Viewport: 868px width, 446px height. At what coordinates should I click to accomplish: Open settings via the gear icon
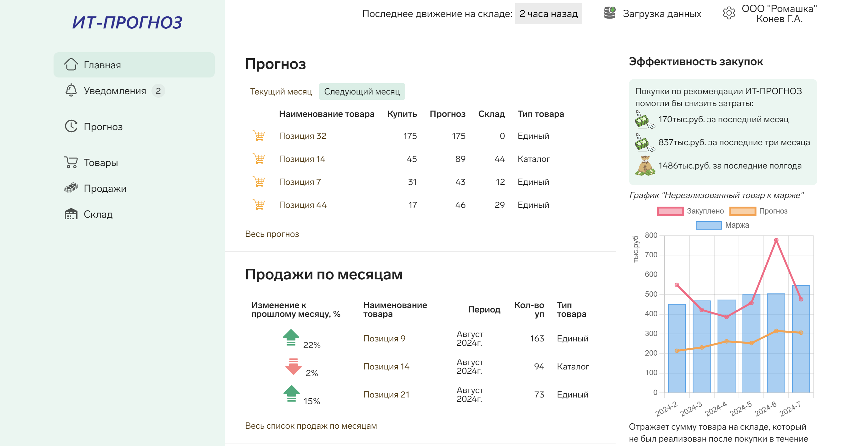(729, 13)
